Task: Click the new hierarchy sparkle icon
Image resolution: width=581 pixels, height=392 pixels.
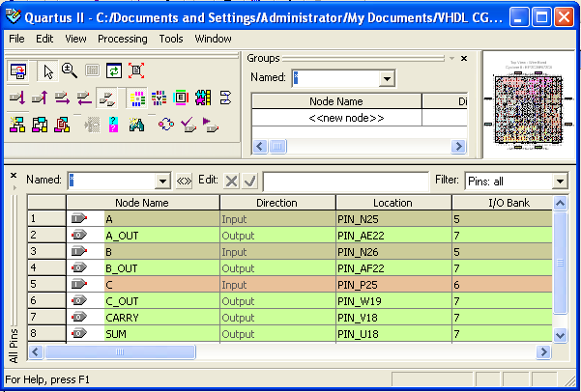Action: pos(17,125)
